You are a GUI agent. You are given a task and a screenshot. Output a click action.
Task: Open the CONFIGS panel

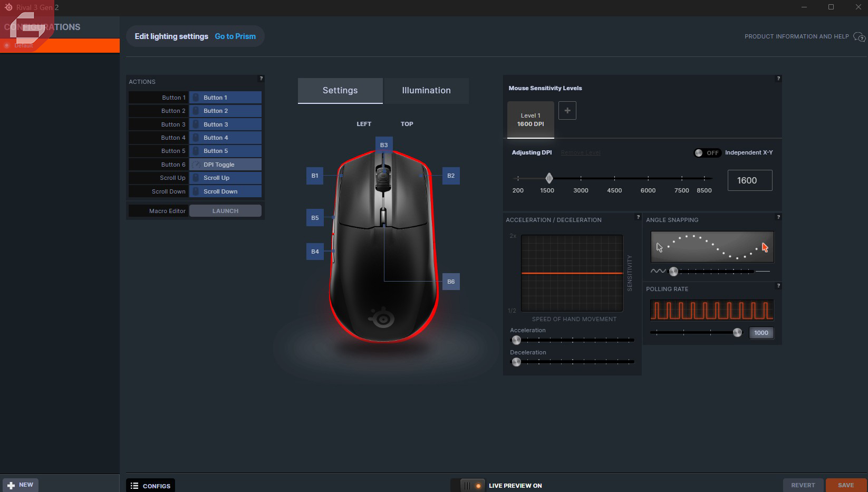coord(151,486)
